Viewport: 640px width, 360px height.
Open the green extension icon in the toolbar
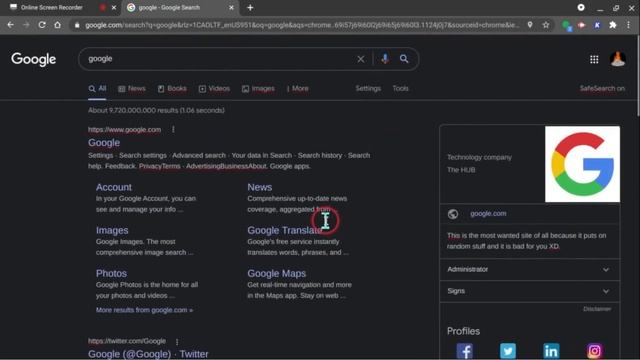(567, 25)
